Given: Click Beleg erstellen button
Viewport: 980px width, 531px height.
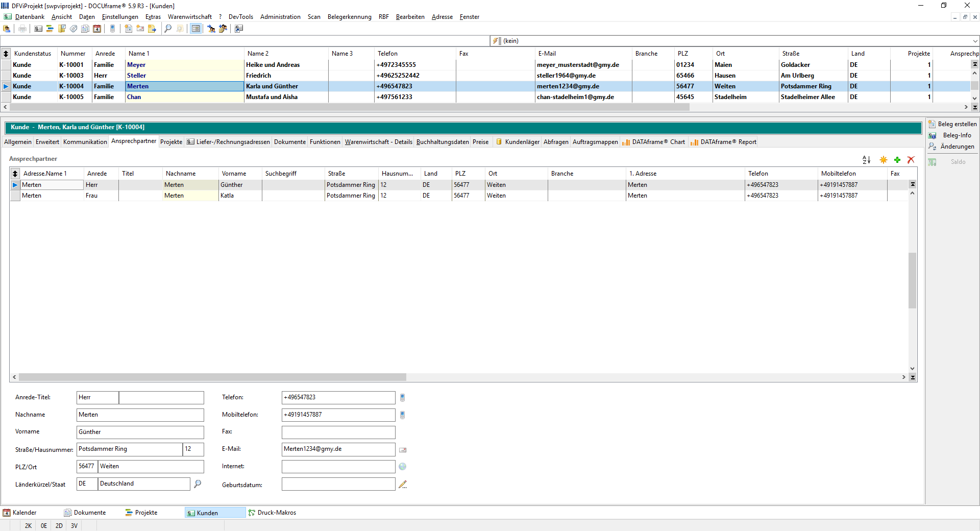Looking at the screenshot, I should (952, 124).
